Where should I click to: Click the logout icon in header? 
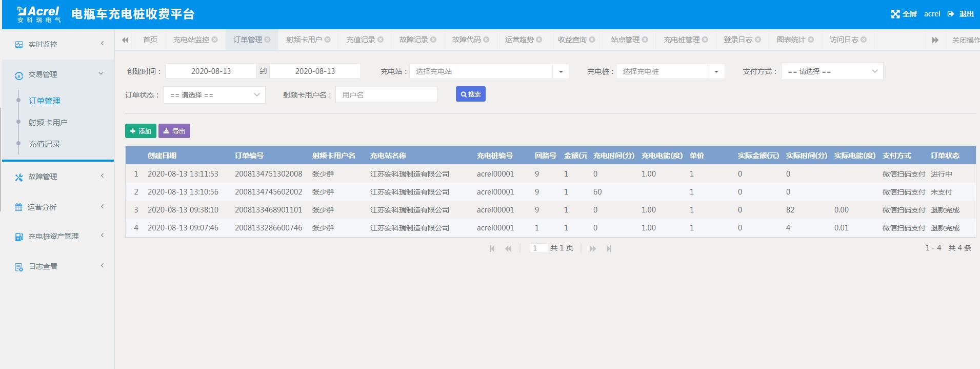click(x=951, y=14)
